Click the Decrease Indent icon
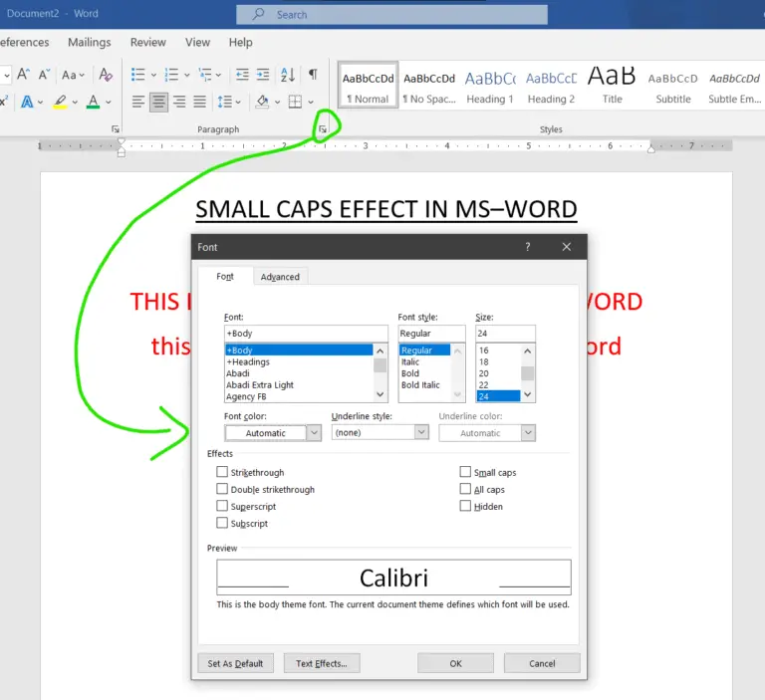Image resolution: width=765 pixels, height=700 pixels. point(242,75)
